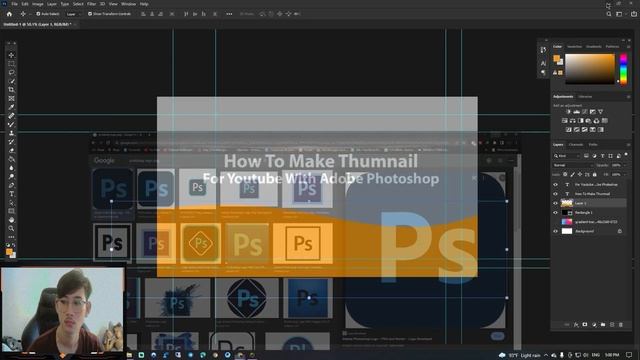Open the Normal blend mode dropdown
Image resolution: width=640 pixels, height=360 pixels.
[573, 165]
